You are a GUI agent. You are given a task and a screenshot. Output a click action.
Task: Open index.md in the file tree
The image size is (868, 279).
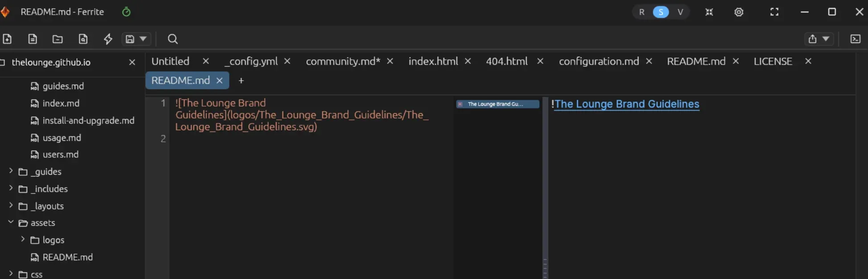coord(61,103)
